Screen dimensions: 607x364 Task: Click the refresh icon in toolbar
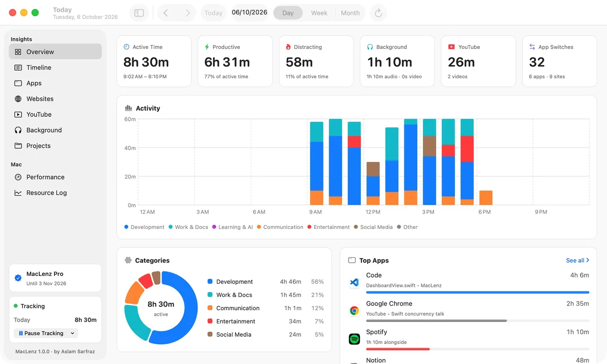point(378,13)
